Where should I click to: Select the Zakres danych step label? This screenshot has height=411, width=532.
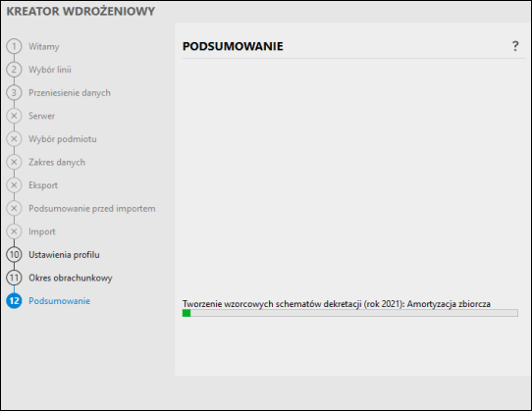[57, 162]
